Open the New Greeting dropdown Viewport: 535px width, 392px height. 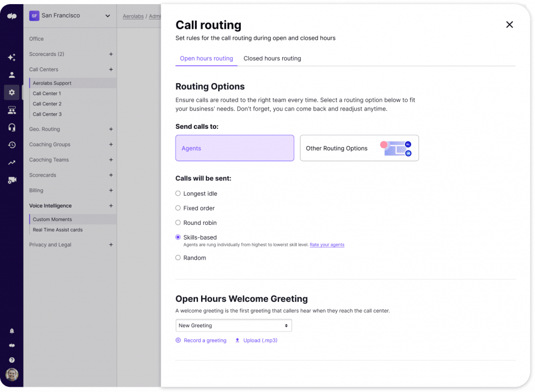pos(234,325)
